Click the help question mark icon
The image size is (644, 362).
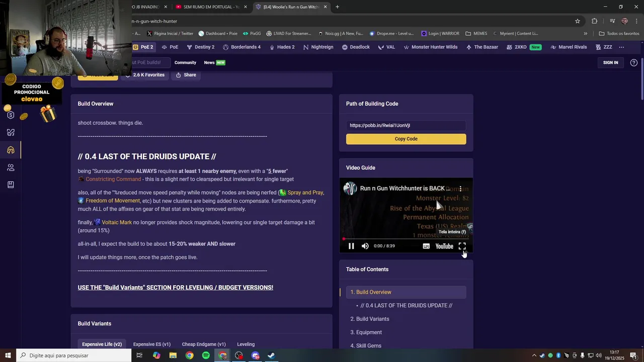pos(633,62)
